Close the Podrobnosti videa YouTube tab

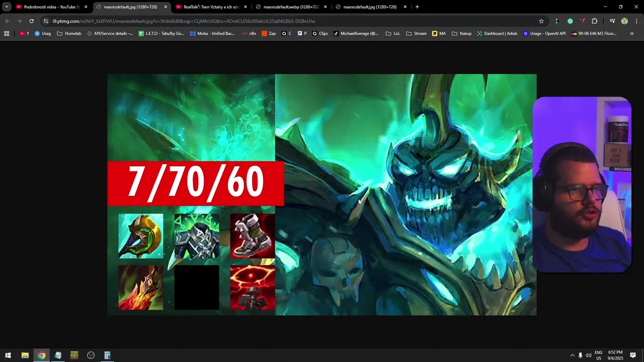(x=86, y=7)
